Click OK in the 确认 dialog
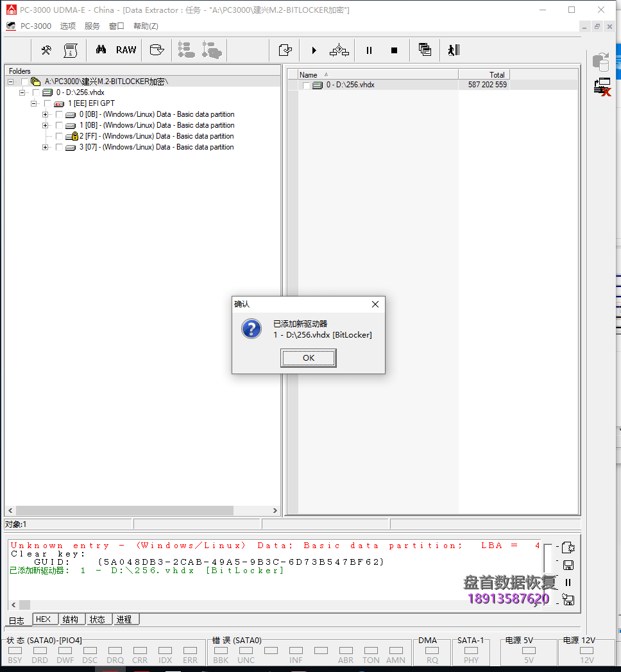 tap(309, 358)
